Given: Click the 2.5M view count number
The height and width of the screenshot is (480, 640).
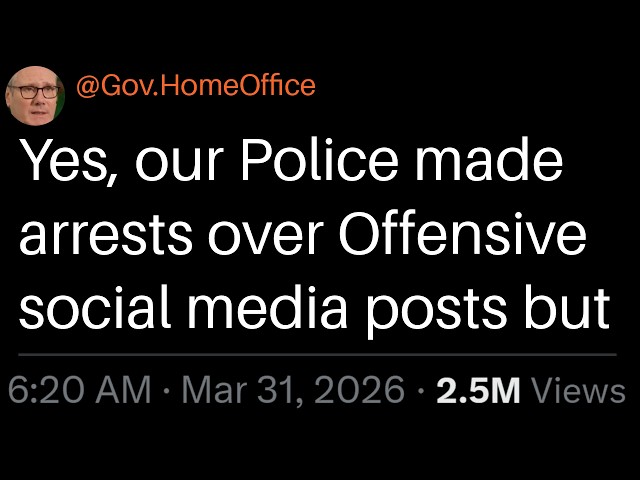Looking at the screenshot, I should [x=478, y=389].
